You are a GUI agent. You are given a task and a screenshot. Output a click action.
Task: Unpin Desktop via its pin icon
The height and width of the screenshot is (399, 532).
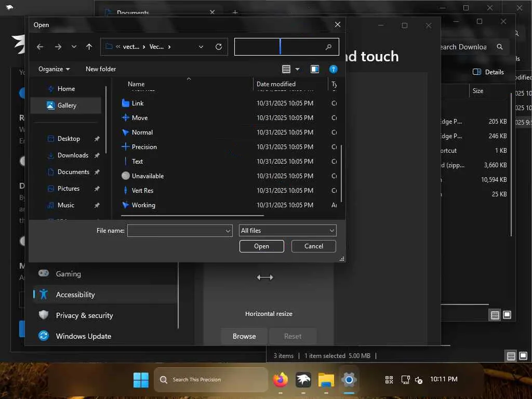tap(97, 139)
